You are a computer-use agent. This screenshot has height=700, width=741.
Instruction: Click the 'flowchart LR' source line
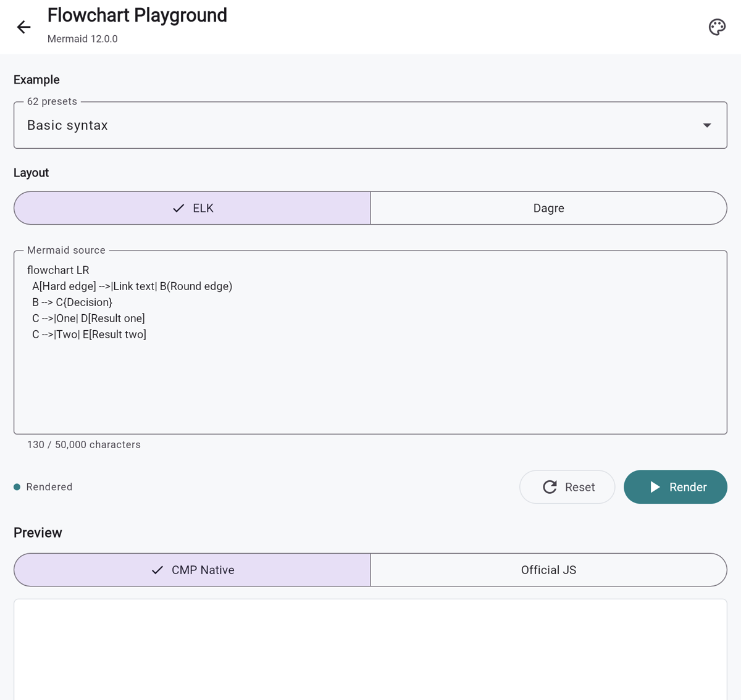pos(58,270)
